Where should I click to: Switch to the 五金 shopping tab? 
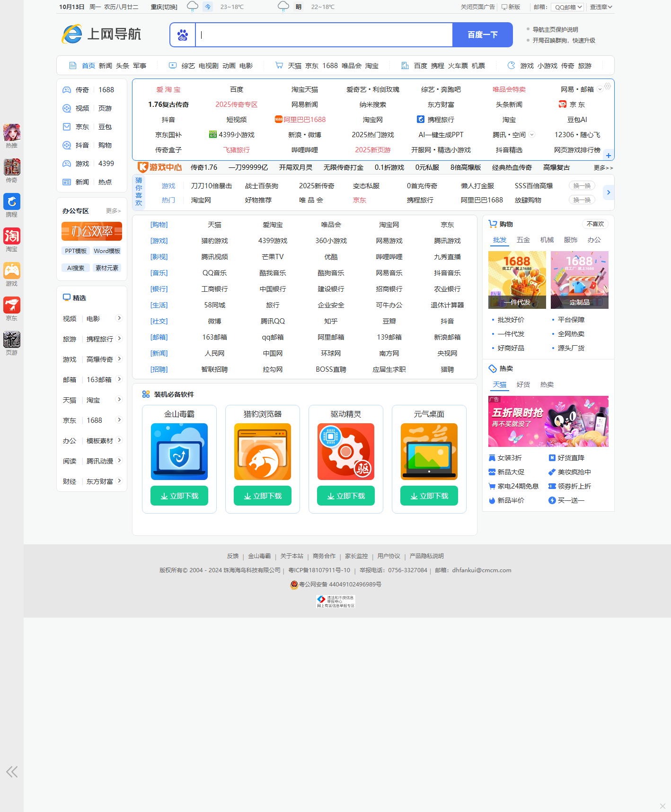click(523, 240)
